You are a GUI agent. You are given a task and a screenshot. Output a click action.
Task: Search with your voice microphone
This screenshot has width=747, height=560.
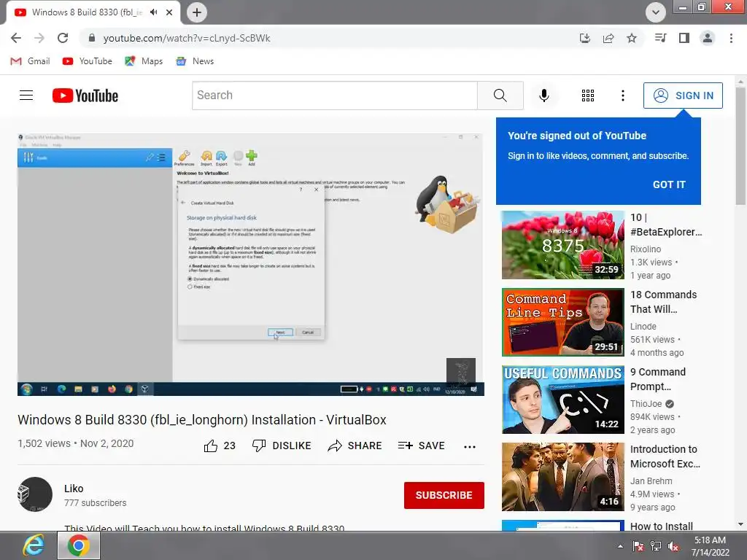(544, 96)
